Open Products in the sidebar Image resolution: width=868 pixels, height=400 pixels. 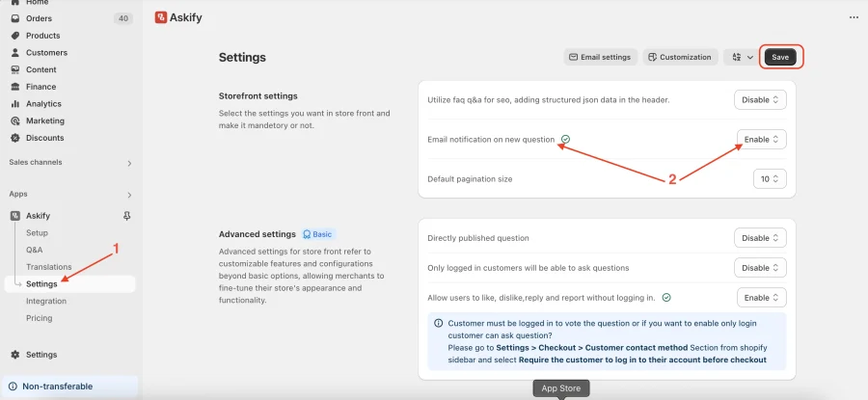point(42,36)
